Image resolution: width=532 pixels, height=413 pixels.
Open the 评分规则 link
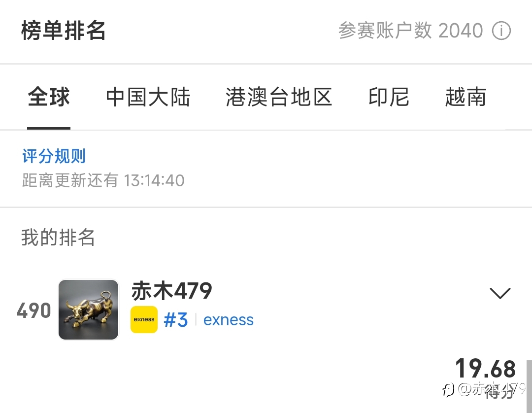pos(54,156)
